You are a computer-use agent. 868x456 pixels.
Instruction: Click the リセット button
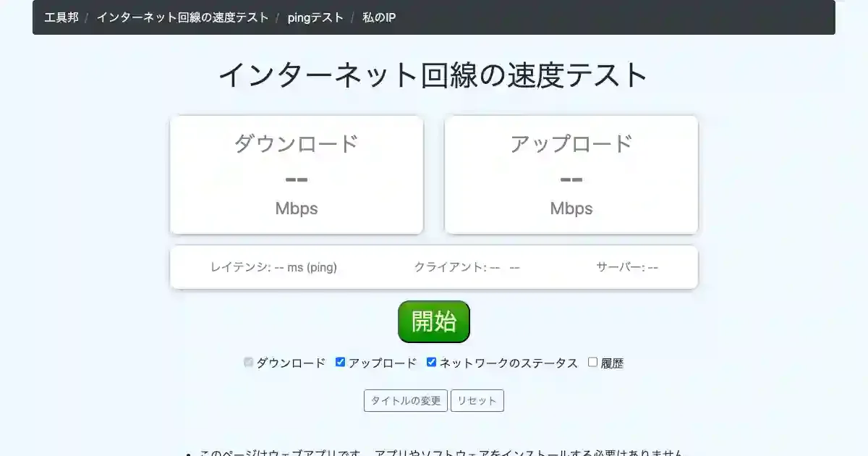[477, 401]
